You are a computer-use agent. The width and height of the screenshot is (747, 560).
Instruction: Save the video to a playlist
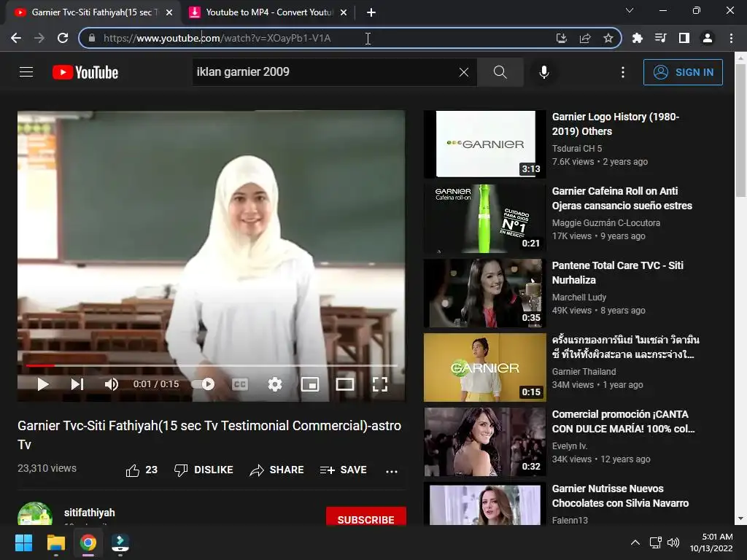[344, 470]
